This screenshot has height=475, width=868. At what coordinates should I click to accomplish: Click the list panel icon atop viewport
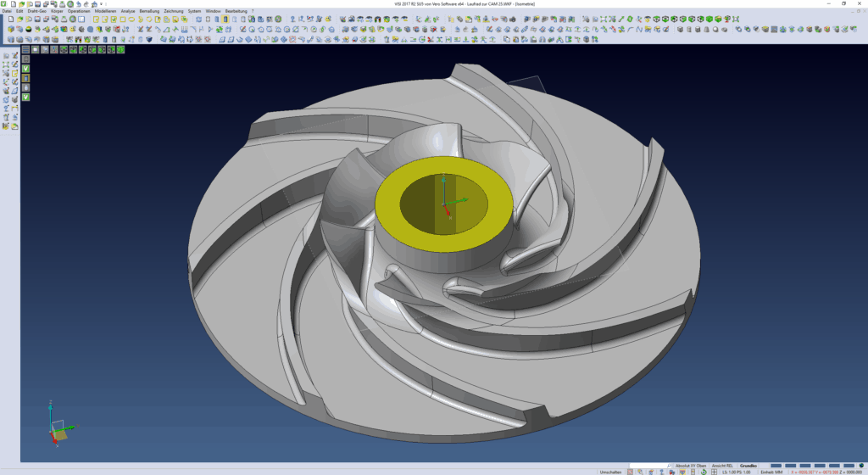point(25,49)
